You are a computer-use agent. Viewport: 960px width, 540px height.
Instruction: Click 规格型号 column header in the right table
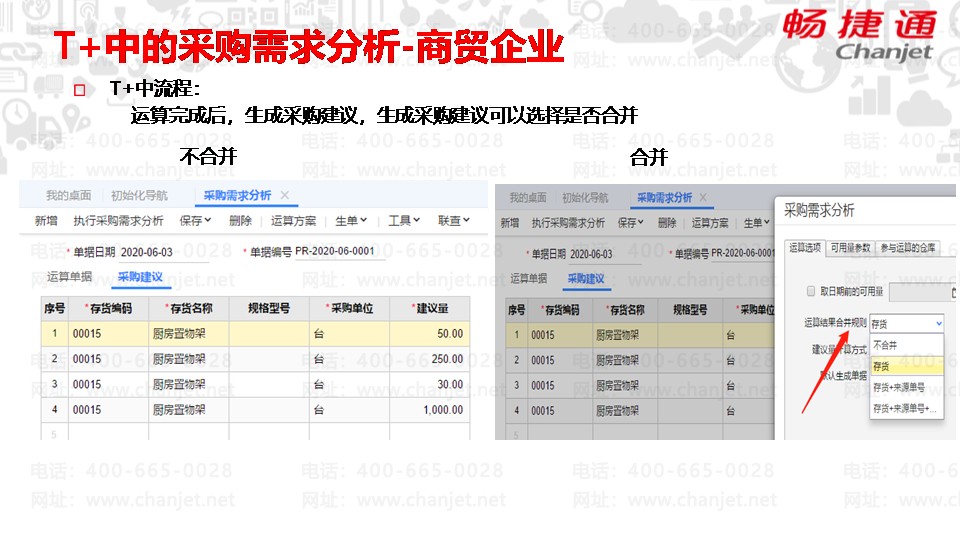[x=690, y=310]
